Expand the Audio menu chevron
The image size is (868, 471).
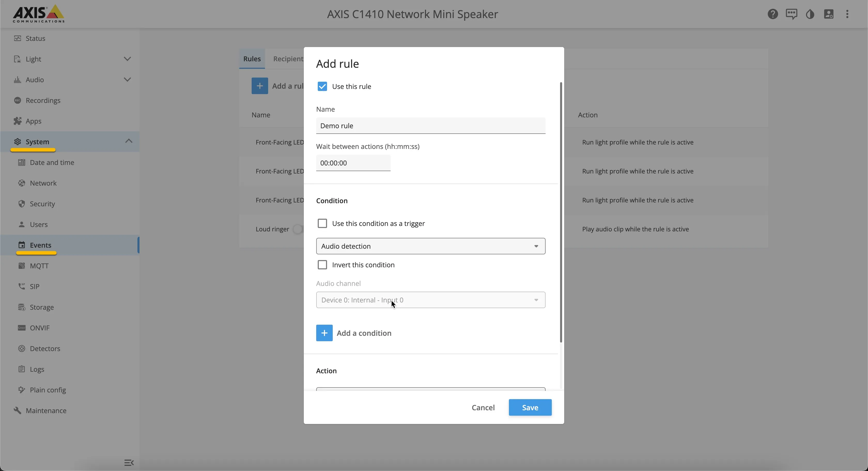[x=127, y=80]
